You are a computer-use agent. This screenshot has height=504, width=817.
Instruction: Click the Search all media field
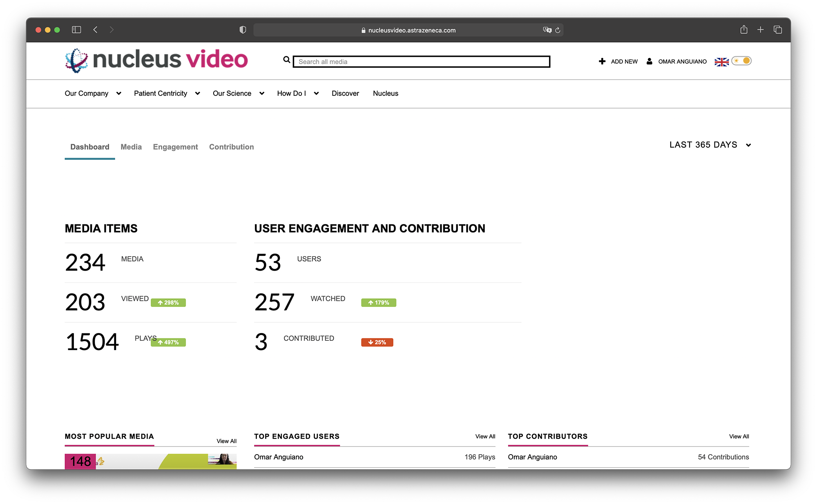pos(421,62)
